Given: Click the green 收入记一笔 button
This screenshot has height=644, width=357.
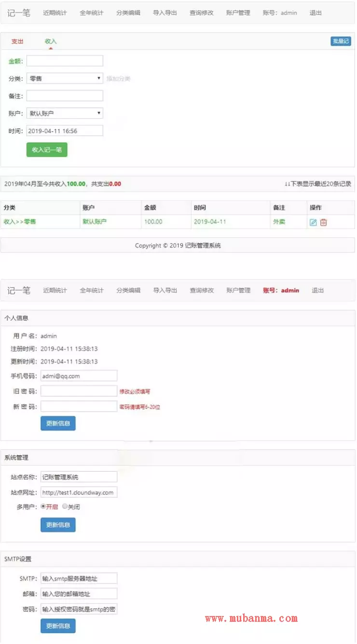Looking at the screenshot, I should [47, 150].
